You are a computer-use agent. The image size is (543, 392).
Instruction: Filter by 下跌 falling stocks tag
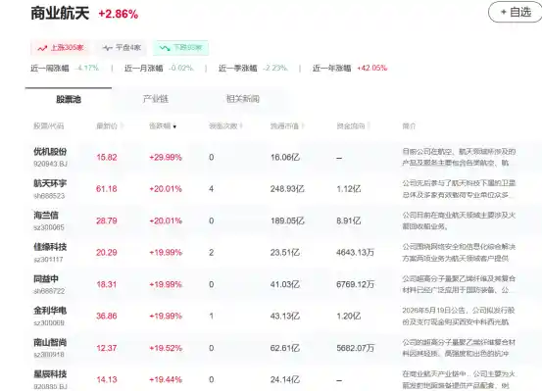tap(180, 48)
